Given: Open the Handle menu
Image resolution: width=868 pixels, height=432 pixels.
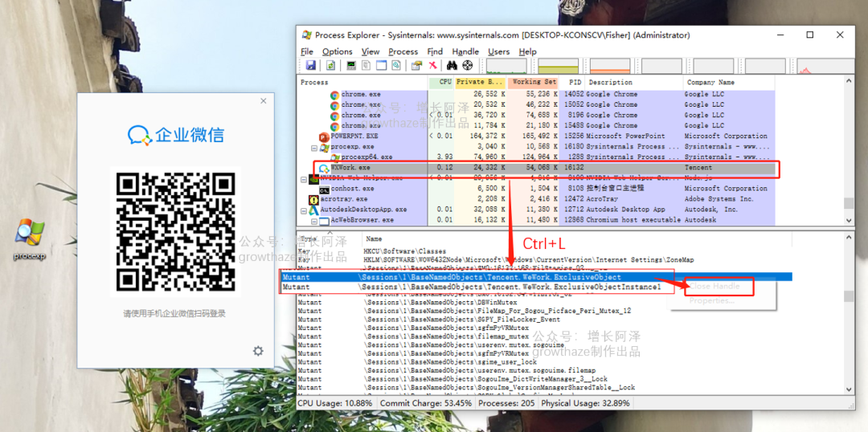Looking at the screenshot, I should [465, 51].
